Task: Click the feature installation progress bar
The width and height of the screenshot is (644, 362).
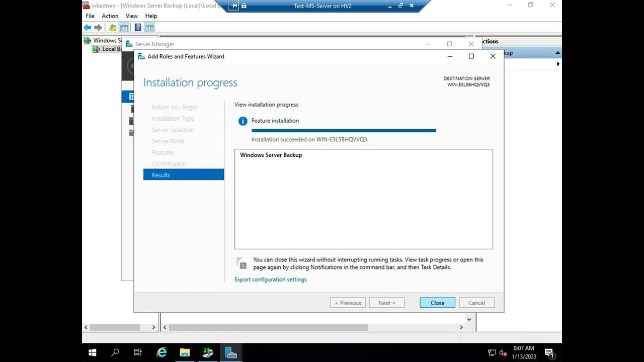Action: 344,131
